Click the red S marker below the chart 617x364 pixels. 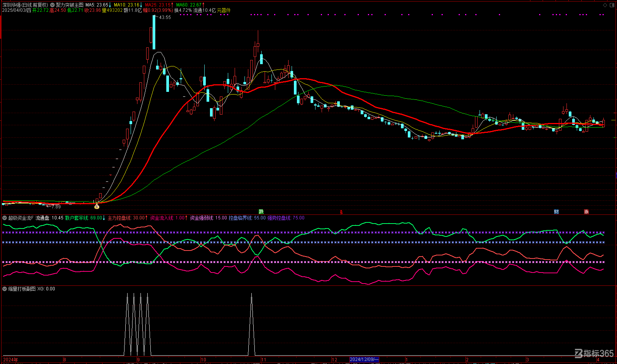341,212
